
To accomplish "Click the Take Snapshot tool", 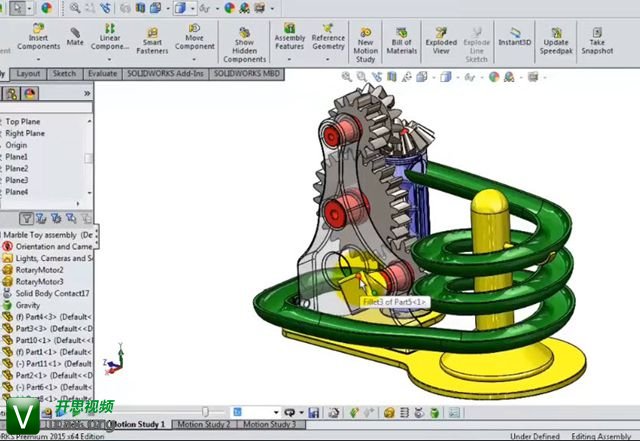I will pos(597,41).
